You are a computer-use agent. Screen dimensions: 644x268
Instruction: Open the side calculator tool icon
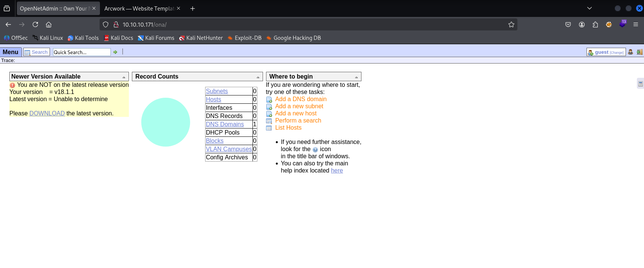coord(641,83)
